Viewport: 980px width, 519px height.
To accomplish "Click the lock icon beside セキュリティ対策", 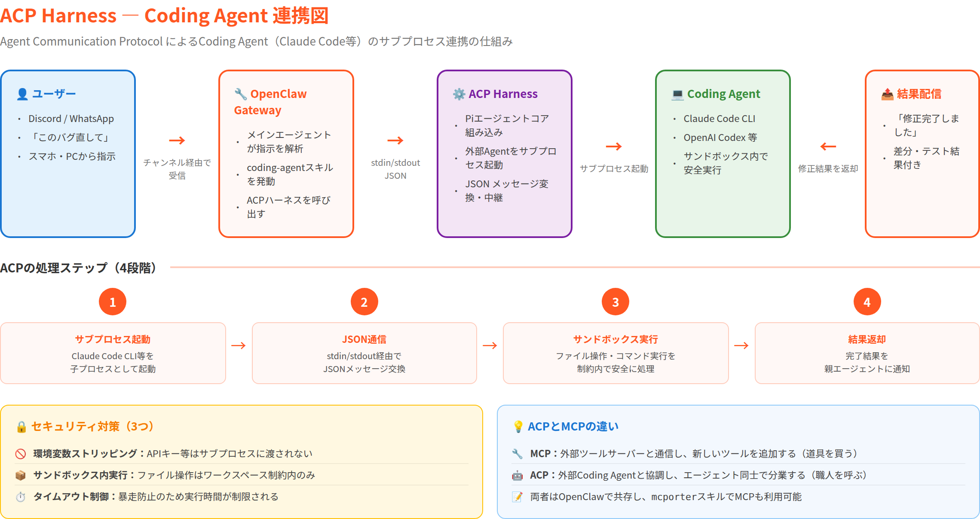I will (21, 427).
